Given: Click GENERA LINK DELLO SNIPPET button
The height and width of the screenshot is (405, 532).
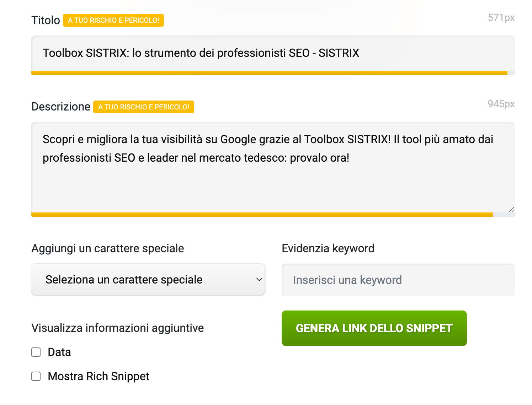Looking at the screenshot, I should tap(374, 328).
